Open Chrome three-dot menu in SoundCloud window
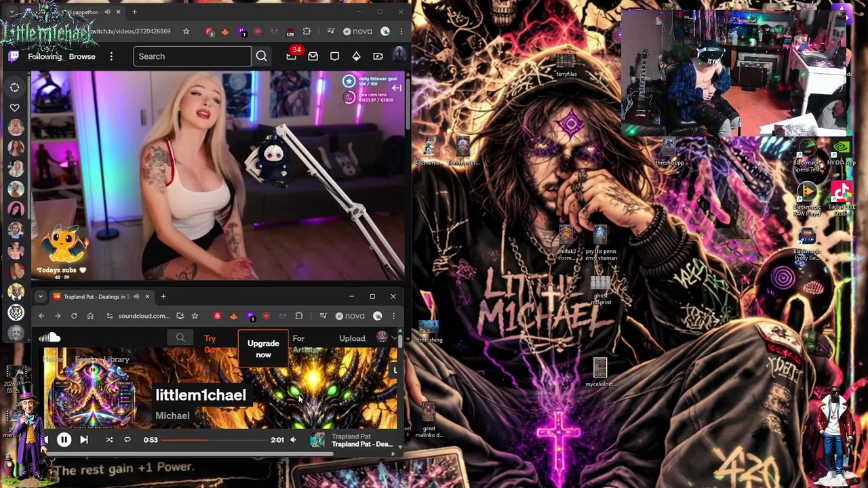 click(x=393, y=316)
